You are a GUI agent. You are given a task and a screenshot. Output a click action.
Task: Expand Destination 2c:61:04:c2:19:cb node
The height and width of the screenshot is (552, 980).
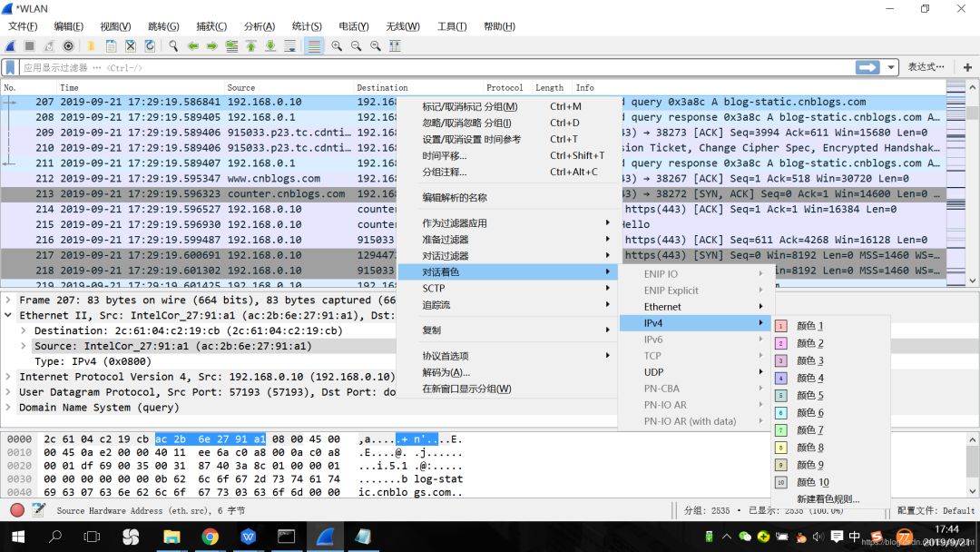tap(23, 330)
